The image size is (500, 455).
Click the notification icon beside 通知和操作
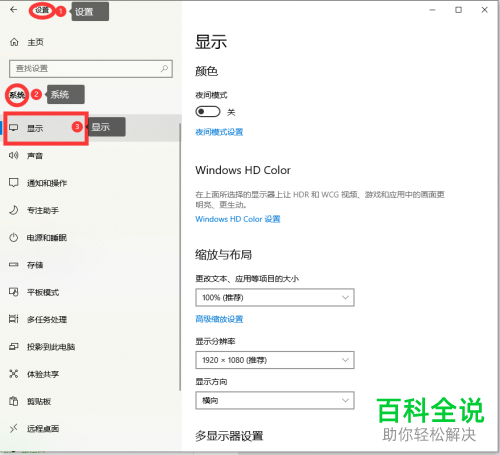[x=14, y=183]
